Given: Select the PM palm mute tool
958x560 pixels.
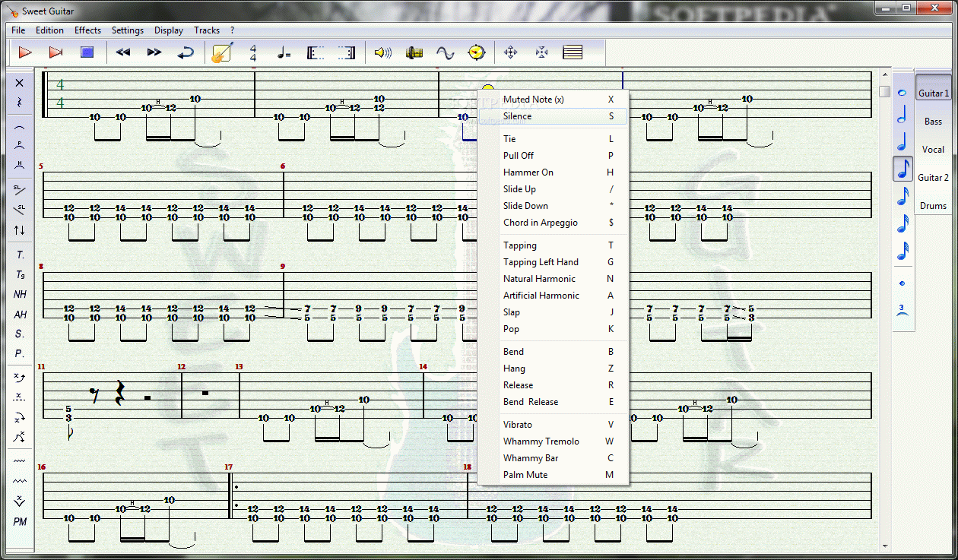Looking at the screenshot, I should pos(20,521).
